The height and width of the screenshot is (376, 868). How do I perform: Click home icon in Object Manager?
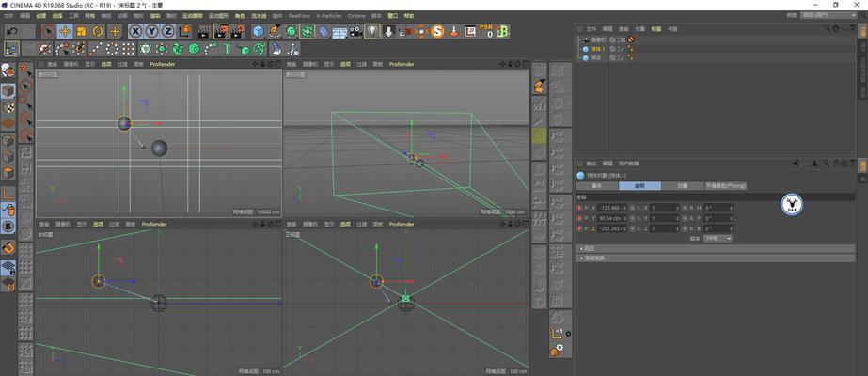pyautogui.click(x=836, y=28)
